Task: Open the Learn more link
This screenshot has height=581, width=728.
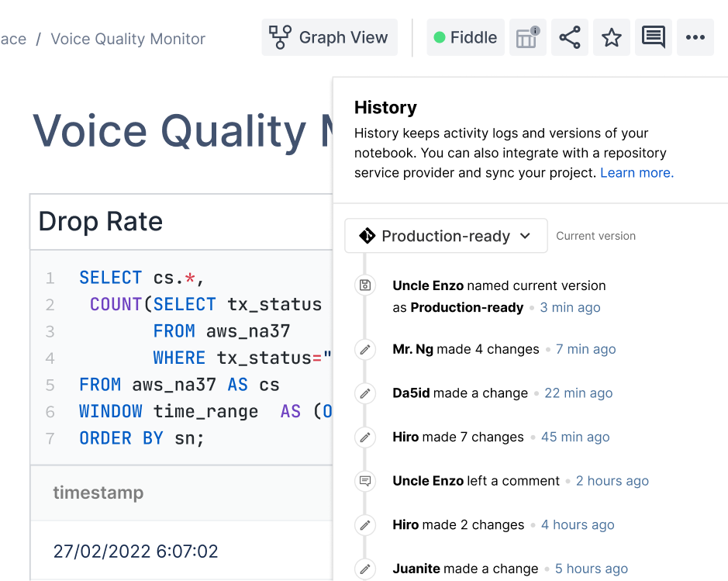Action: (x=635, y=172)
